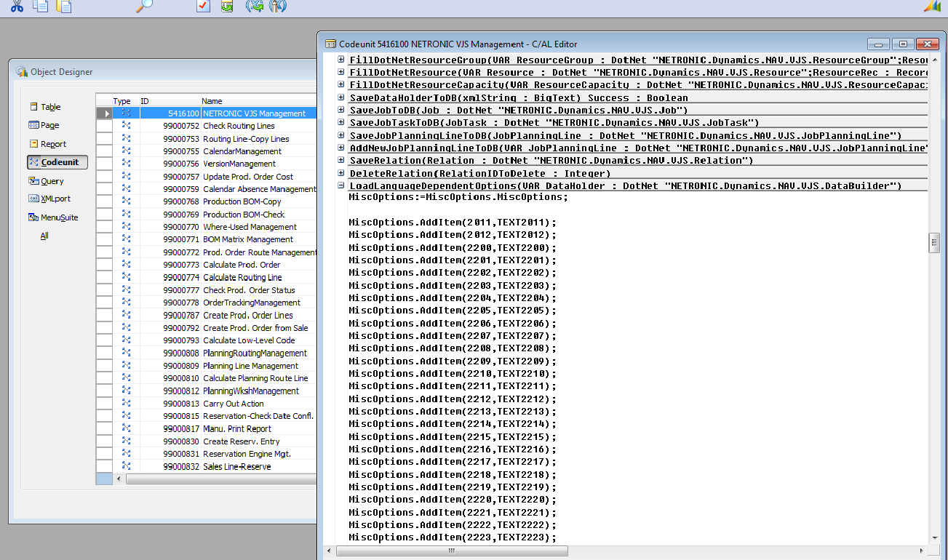948x560 pixels.
Task: Click the Dynamics NAV logo icon at top right
Action: pyautogui.click(x=933, y=5)
